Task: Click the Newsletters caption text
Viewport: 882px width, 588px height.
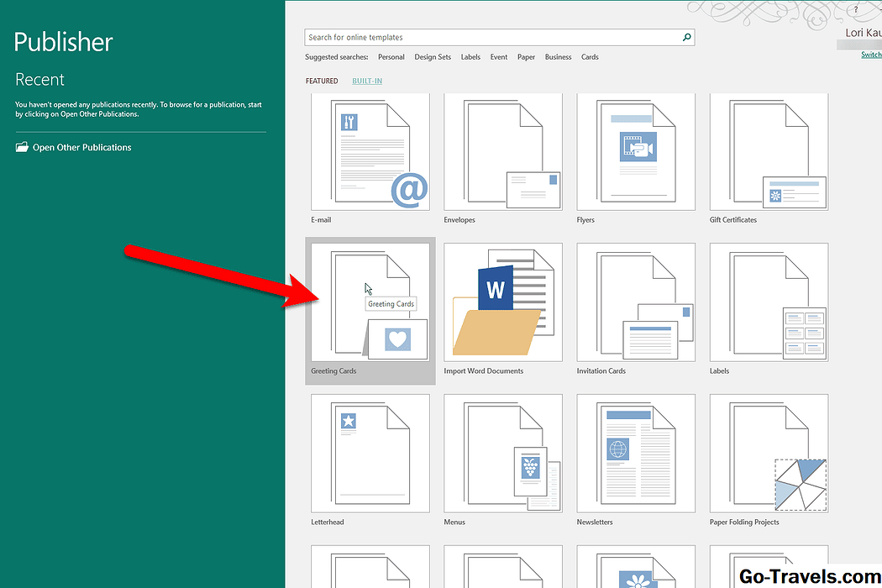Action: click(595, 522)
